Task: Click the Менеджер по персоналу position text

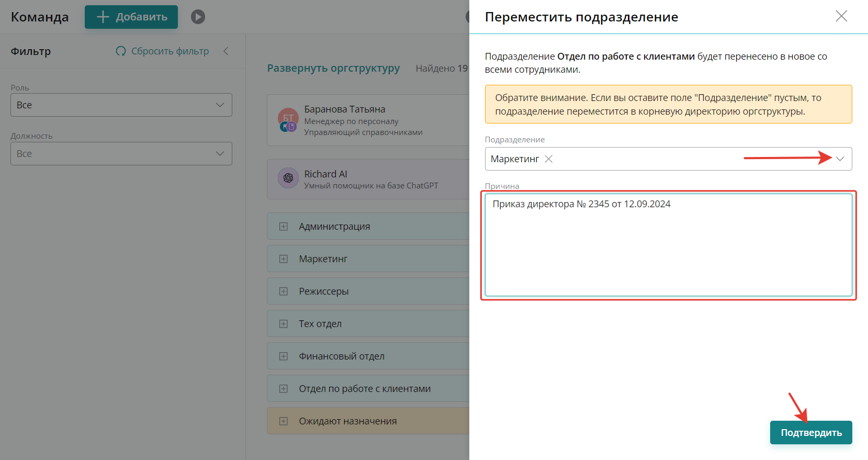Action: (x=352, y=121)
